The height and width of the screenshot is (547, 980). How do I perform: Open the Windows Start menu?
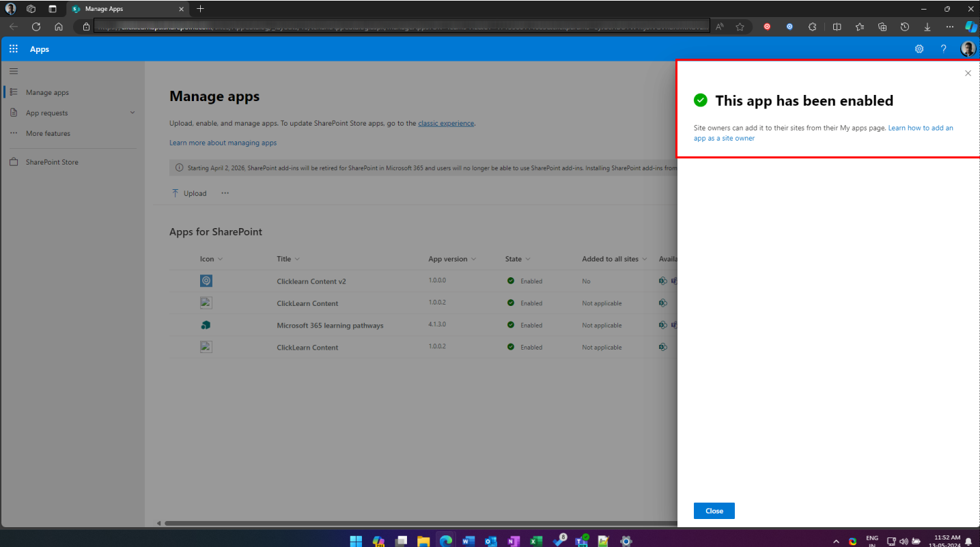[x=356, y=541]
